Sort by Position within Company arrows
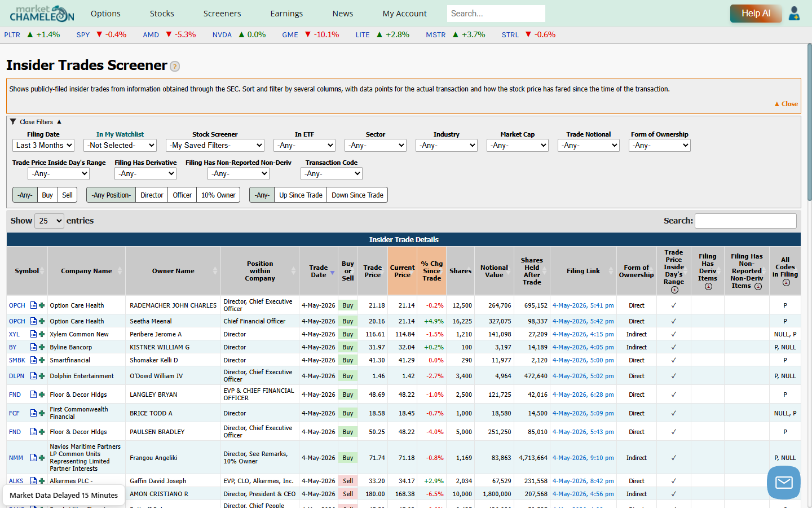 [293, 271]
